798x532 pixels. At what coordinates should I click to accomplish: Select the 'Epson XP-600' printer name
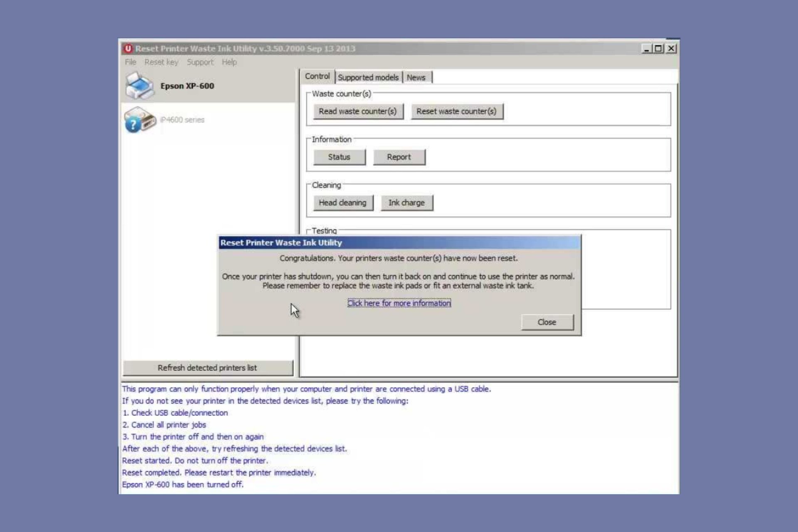coord(187,86)
